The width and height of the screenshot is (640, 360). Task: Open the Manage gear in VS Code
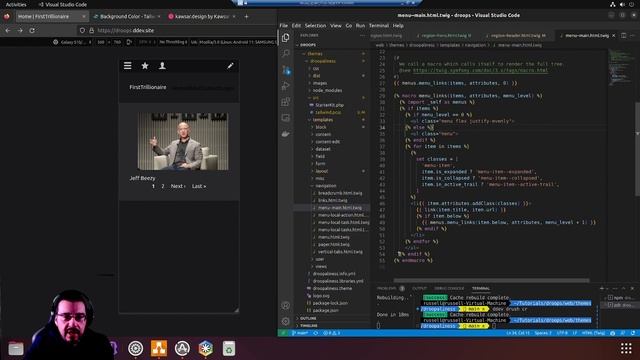[286, 322]
